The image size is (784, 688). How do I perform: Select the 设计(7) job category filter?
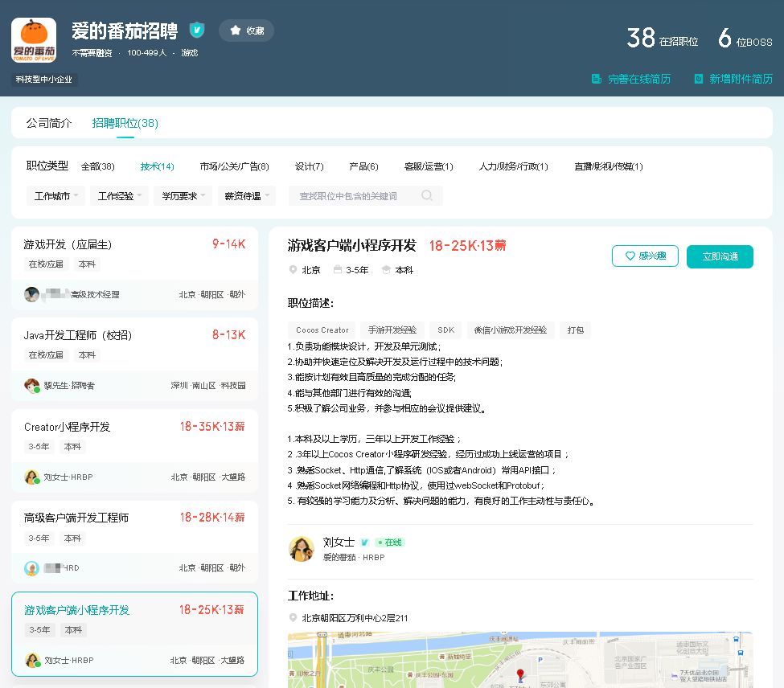(309, 166)
